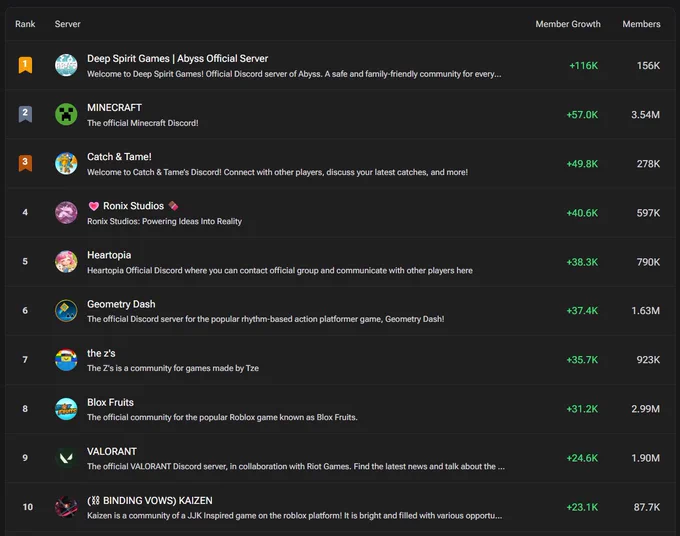Open Blox Fruits server title
This screenshot has width=680, height=536.
coord(110,402)
